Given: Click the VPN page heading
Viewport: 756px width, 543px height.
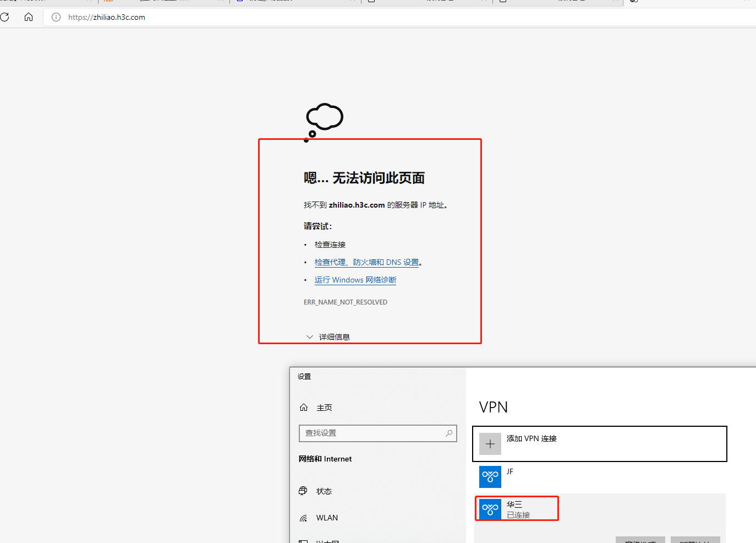Looking at the screenshot, I should coord(494,407).
